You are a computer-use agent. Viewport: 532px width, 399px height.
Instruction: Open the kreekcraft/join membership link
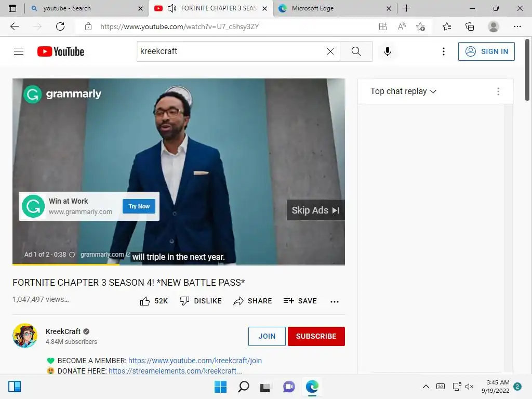click(x=195, y=361)
